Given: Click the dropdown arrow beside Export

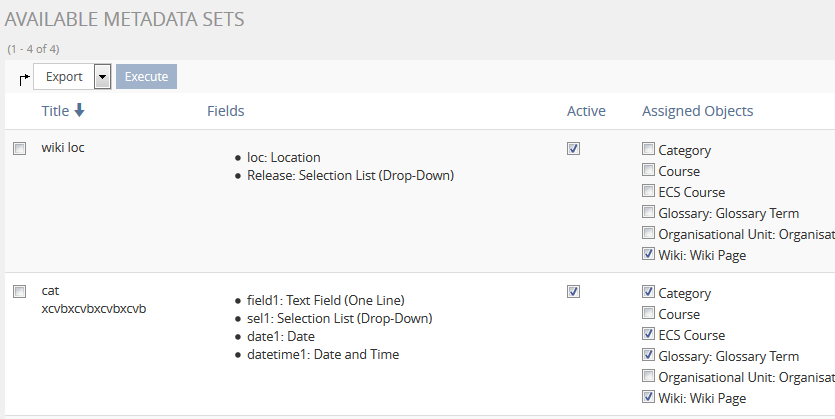Looking at the screenshot, I should 102,77.
